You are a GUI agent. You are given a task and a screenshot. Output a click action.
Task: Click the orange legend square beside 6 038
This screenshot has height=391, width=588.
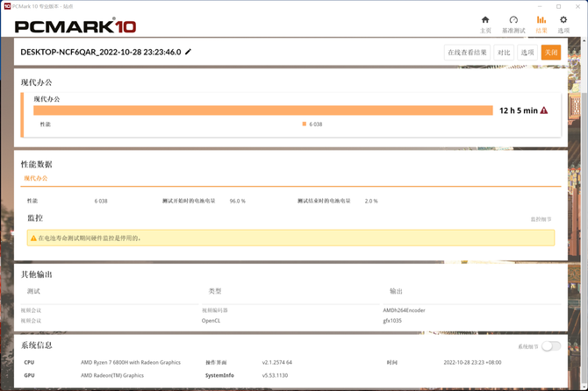(x=305, y=124)
